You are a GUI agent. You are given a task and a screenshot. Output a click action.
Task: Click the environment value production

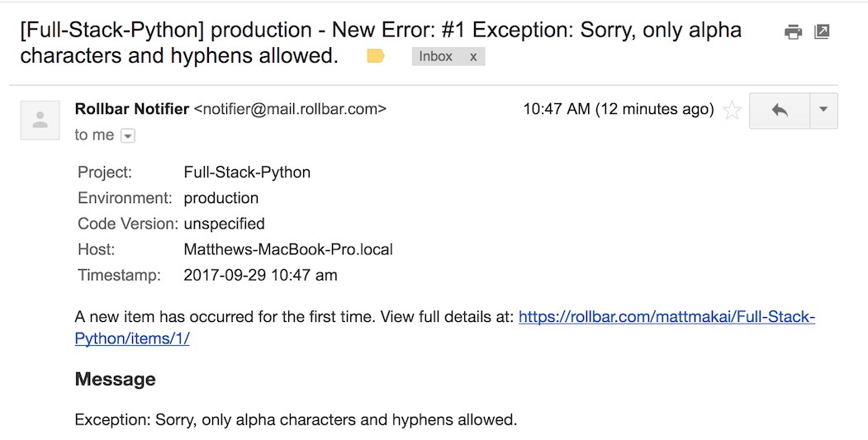[221, 198]
